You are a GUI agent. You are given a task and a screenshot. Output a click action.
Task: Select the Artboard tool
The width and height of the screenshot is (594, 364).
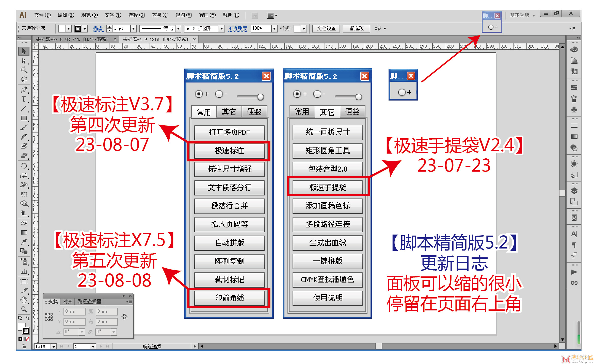tap(24, 281)
